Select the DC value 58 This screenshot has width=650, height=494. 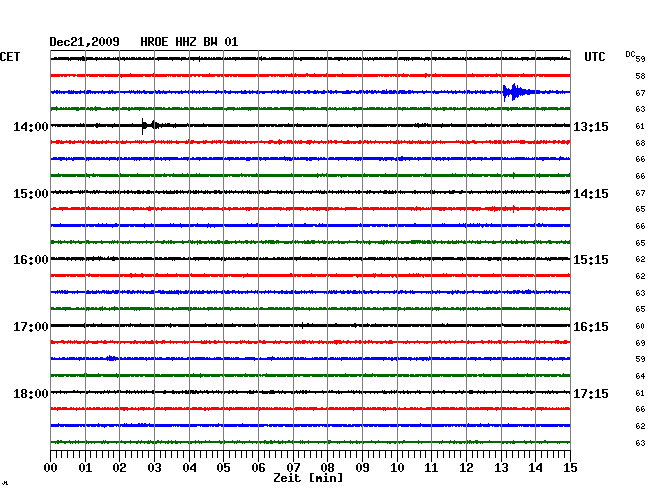tap(640, 76)
